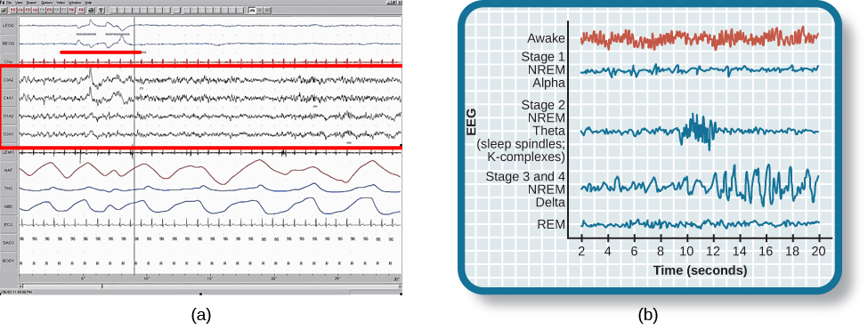
Task: Select the LEOG channel label
Action: click(8, 26)
